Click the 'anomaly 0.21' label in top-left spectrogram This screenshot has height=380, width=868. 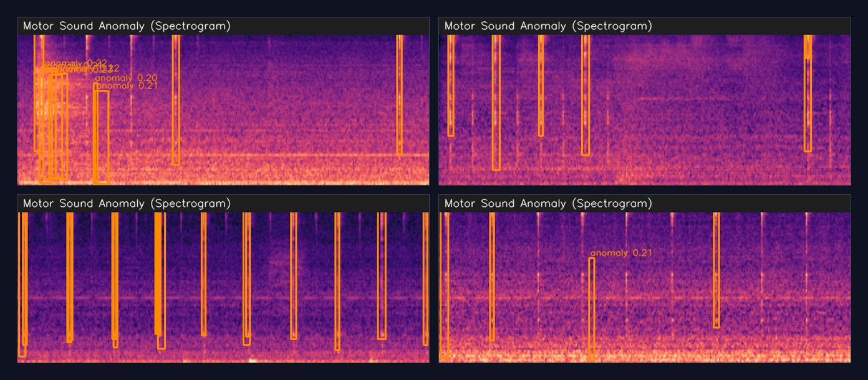pos(126,85)
